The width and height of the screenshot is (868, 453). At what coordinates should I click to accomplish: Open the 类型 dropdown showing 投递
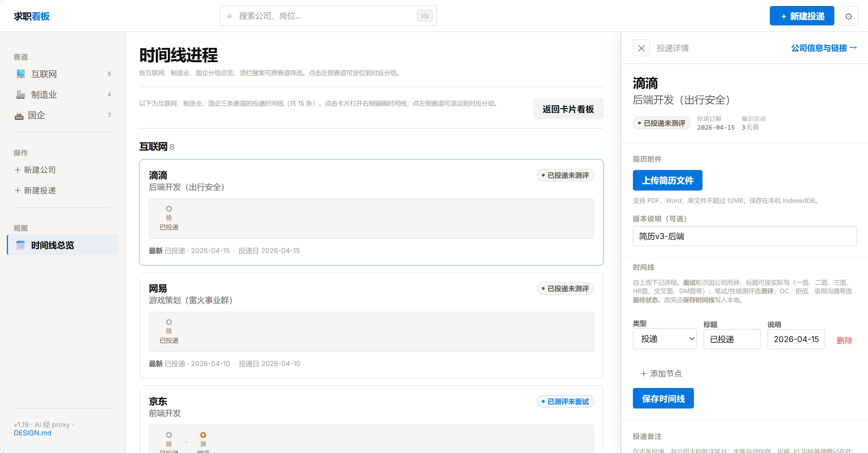tap(665, 339)
